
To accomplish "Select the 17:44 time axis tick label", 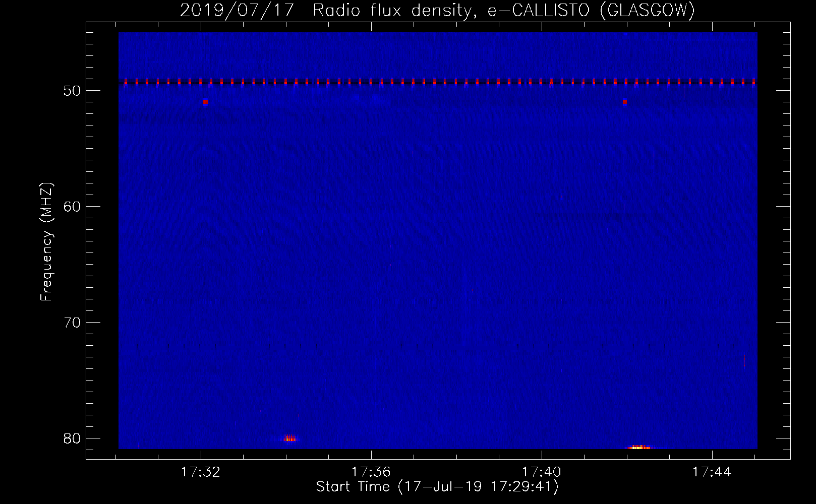I will pyautogui.click(x=712, y=472).
